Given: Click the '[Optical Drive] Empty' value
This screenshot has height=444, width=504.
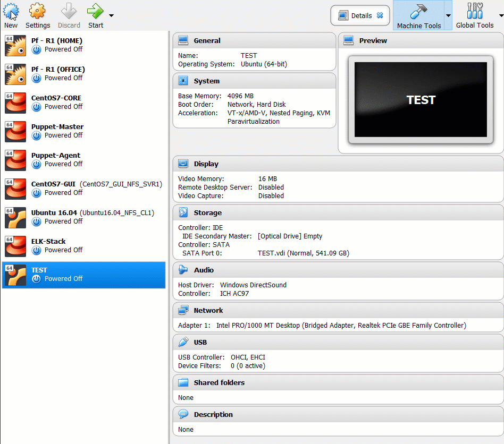Looking at the screenshot, I should [290, 236].
